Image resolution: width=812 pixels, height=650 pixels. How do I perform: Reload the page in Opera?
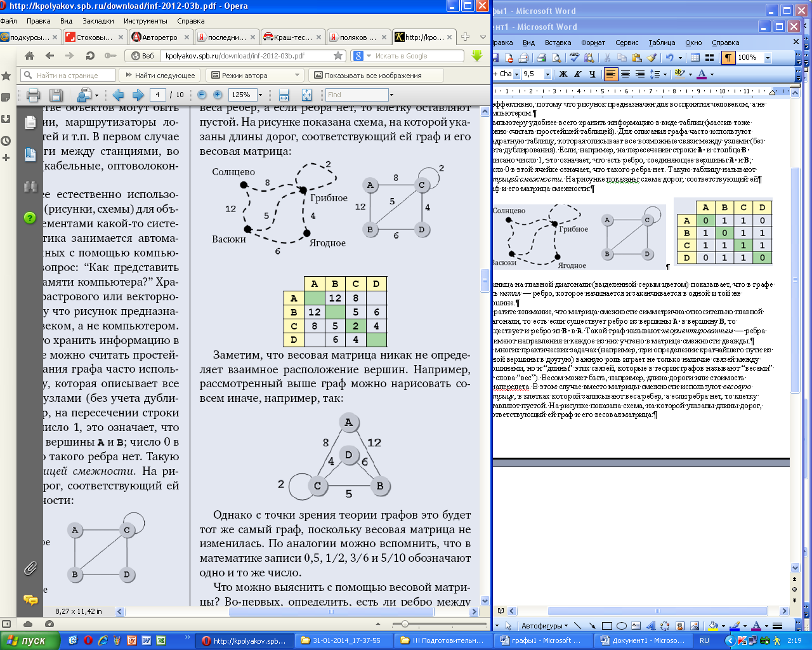(90, 56)
